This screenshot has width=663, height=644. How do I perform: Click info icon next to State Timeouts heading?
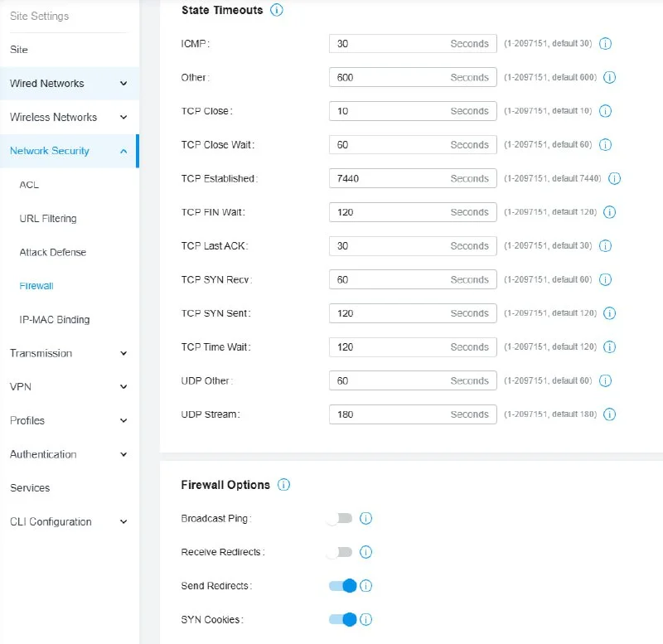click(277, 11)
